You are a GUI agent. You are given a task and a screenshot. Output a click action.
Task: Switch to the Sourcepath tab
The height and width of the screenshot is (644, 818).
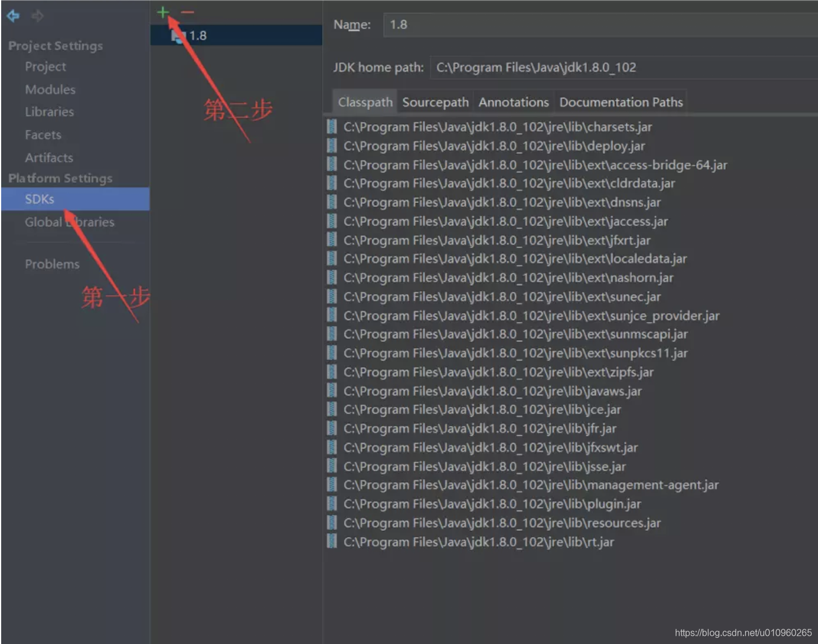tap(435, 102)
